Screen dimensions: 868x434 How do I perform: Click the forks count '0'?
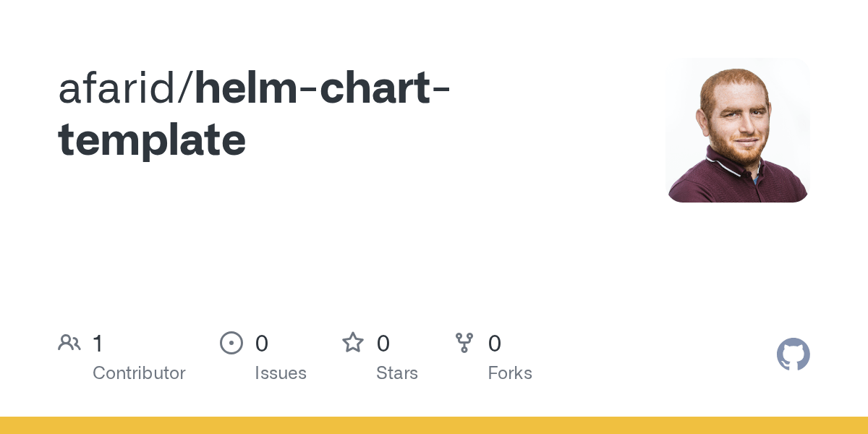point(494,344)
